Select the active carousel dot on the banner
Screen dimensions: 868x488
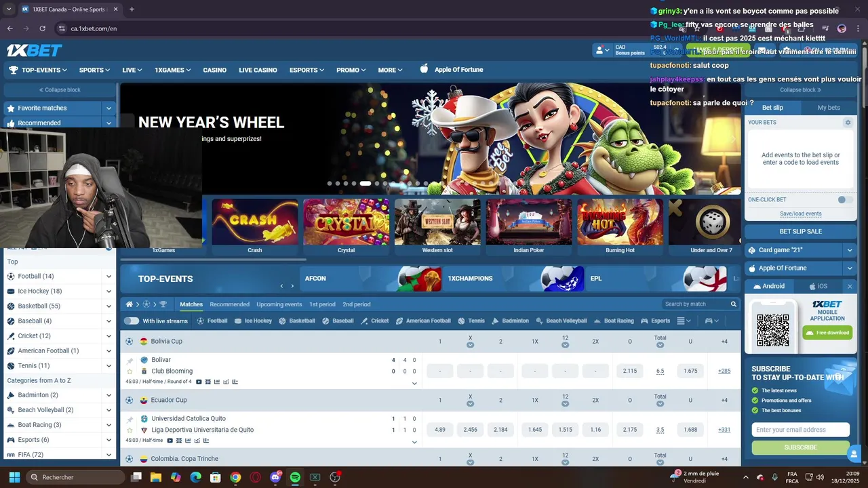coord(365,183)
